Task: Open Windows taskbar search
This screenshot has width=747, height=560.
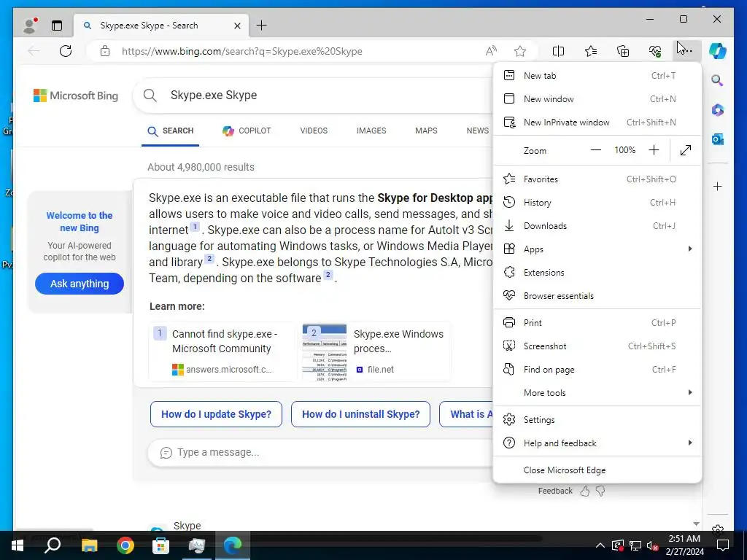Action: [x=53, y=545]
